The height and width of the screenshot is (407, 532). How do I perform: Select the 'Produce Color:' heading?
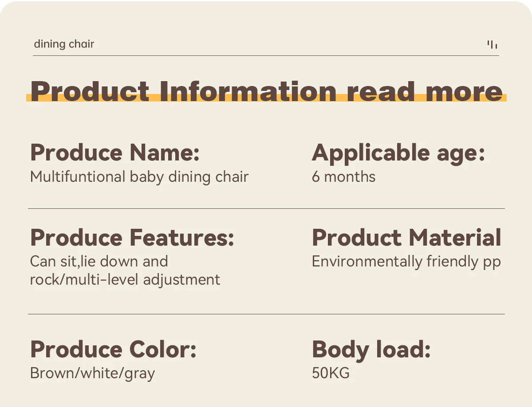click(x=113, y=349)
